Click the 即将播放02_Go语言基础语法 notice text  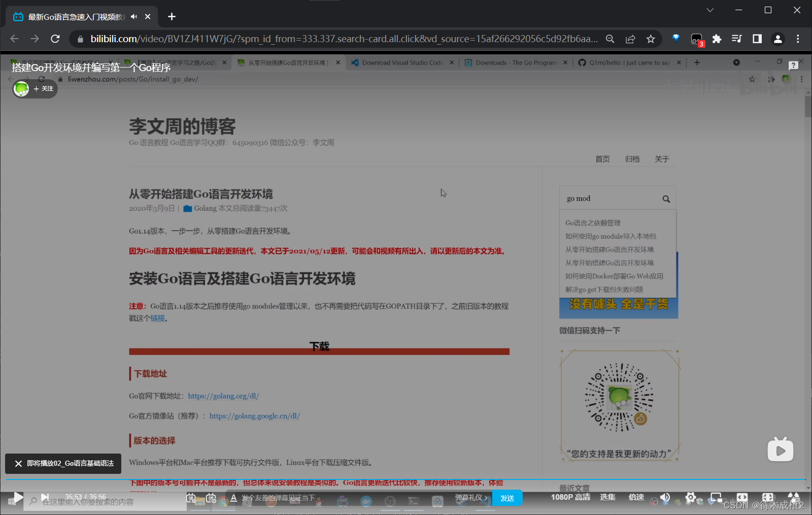[71, 464]
